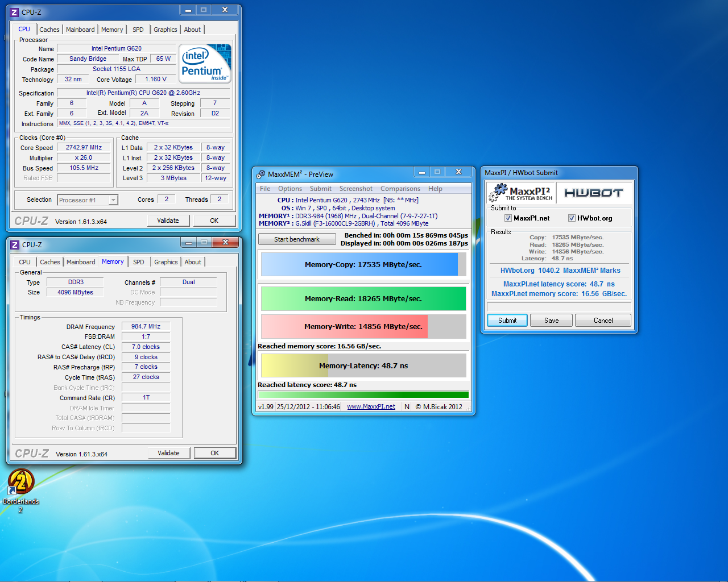
Task: Minimize the MaxxMEM² PreView window
Action: [422, 172]
